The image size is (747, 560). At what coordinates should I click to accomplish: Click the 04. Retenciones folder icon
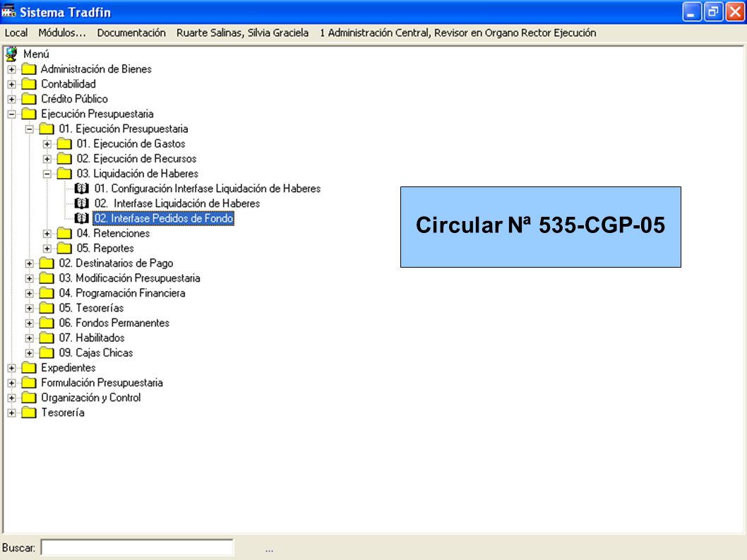[x=64, y=233]
